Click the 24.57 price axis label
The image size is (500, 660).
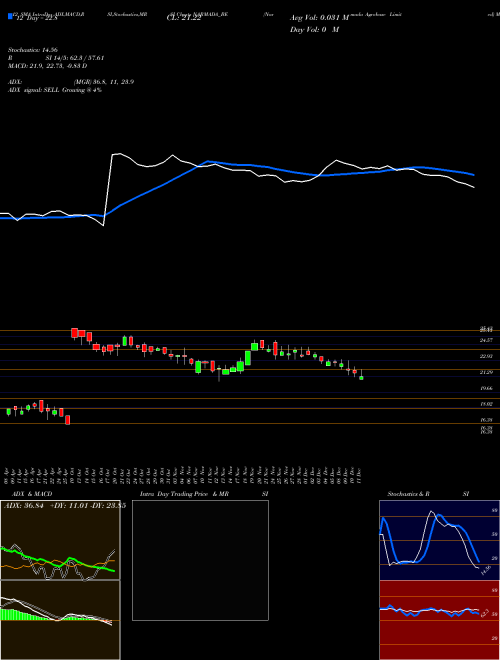487,340
